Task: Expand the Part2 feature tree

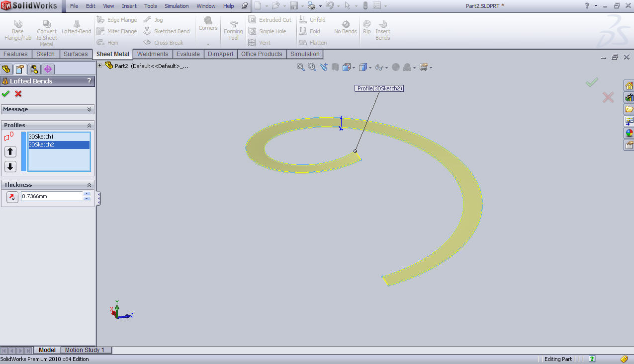Action: click(x=99, y=65)
